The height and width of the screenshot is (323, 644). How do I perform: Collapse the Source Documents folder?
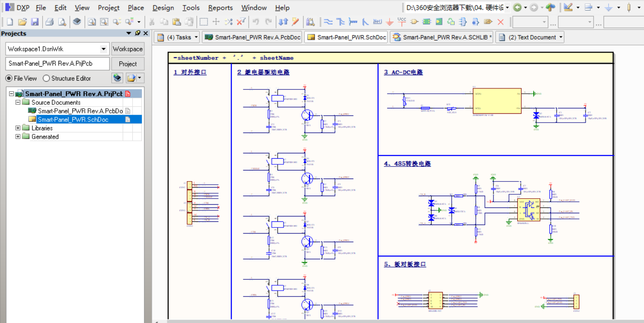pyautogui.click(x=18, y=102)
